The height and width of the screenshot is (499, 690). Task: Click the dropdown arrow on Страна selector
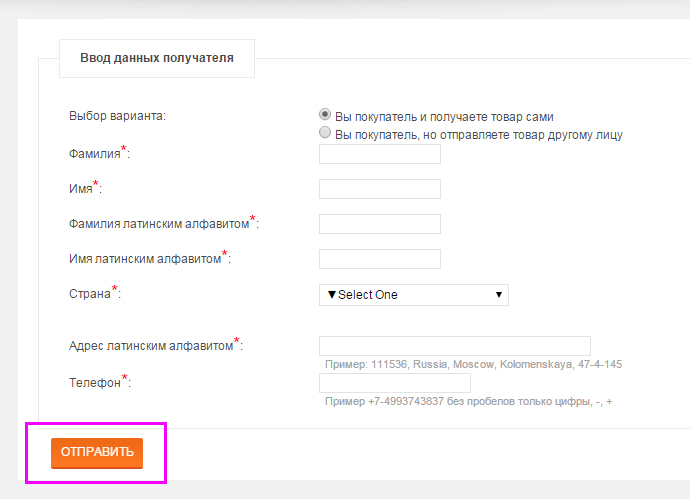(499, 295)
